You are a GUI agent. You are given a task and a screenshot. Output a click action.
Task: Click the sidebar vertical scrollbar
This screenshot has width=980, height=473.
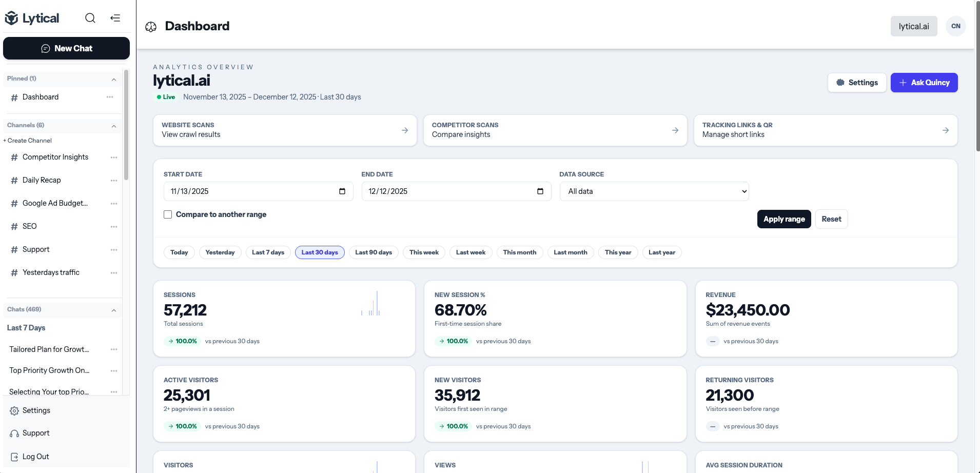pos(126,126)
